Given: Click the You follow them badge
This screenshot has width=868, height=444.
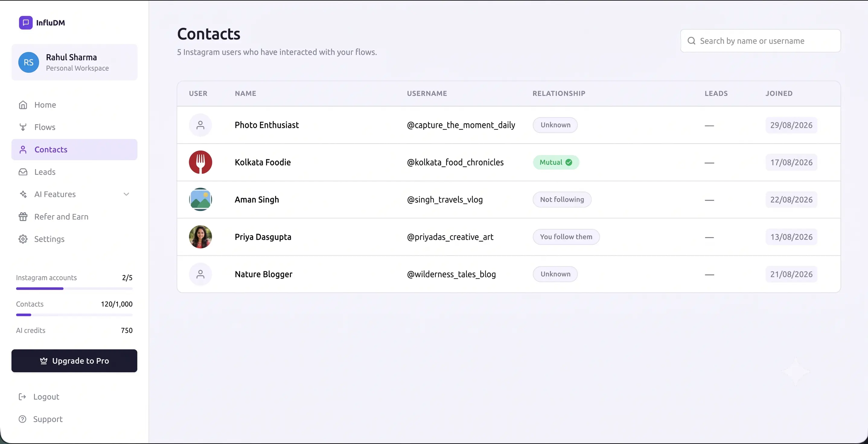Looking at the screenshot, I should [x=566, y=237].
